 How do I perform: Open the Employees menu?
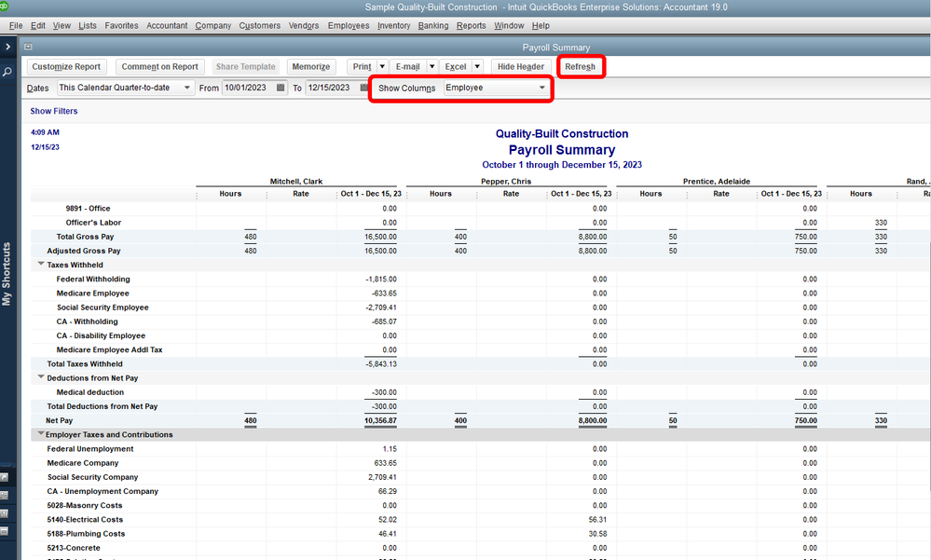click(x=349, y=25)
